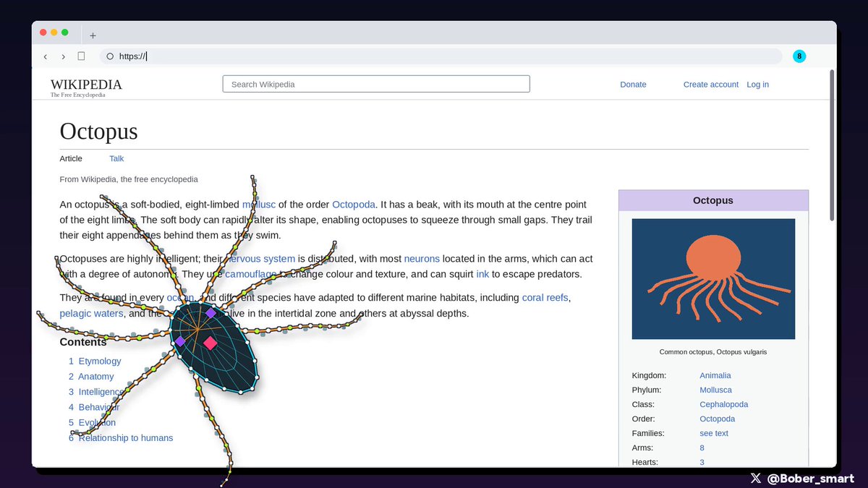Click the octopus illustration thumbnail
The height and width of the screenshot is (488, 868).
point(713,279)
